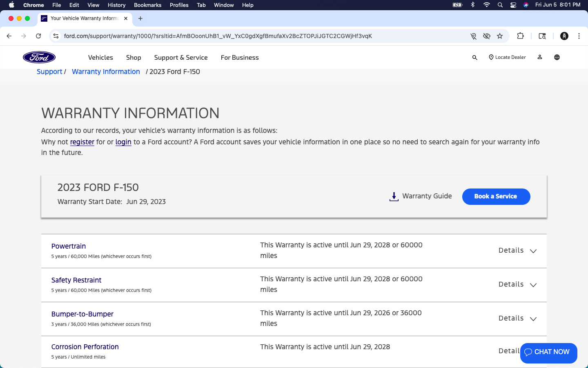The image size is (588, 368).
Task: Open the History menu in menu bar
Action: point(116,5)
